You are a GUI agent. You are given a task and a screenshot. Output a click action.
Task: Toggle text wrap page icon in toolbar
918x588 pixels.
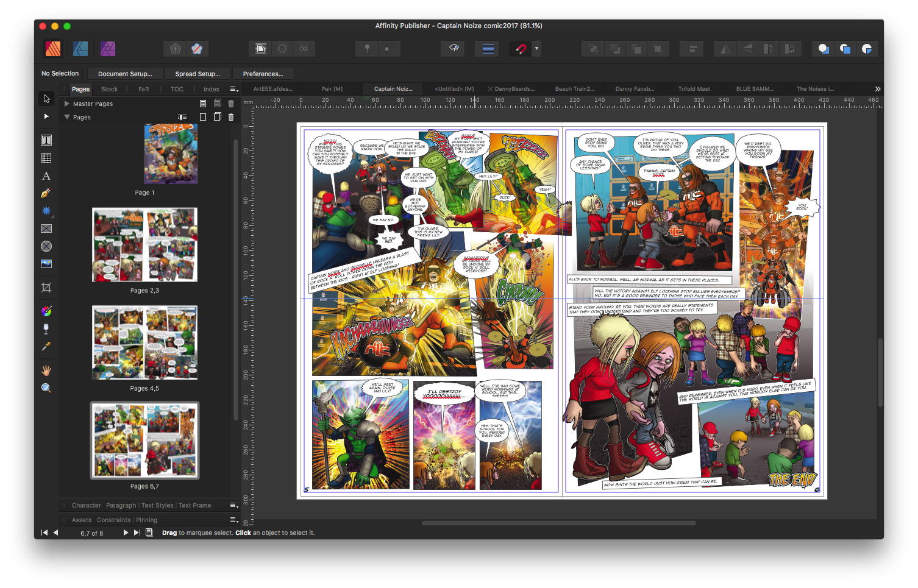[x=261, y=49]
